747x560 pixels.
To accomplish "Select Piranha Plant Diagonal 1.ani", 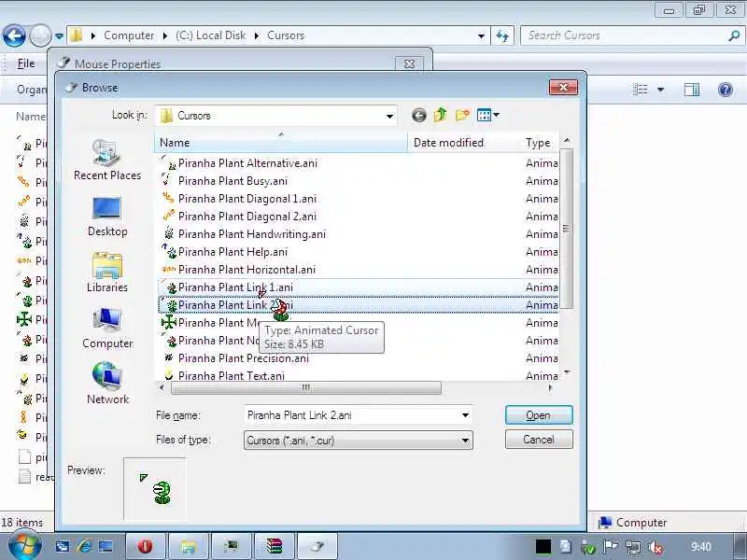I will point(247,199).
